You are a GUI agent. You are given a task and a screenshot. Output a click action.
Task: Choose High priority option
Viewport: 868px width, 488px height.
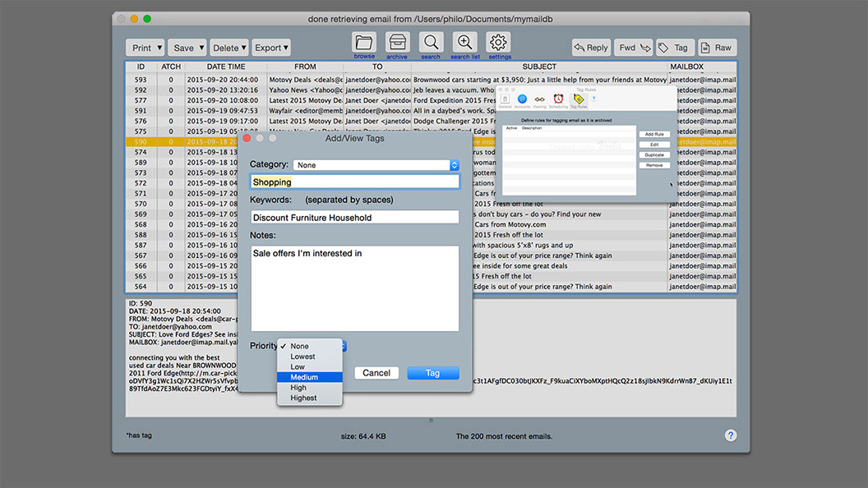pyautogui.click(x=309, y=387)
